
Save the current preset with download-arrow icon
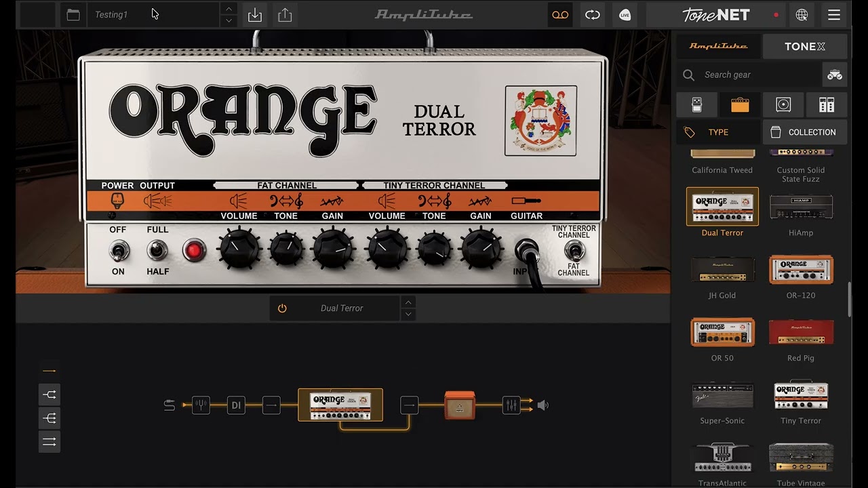point(255,15)
